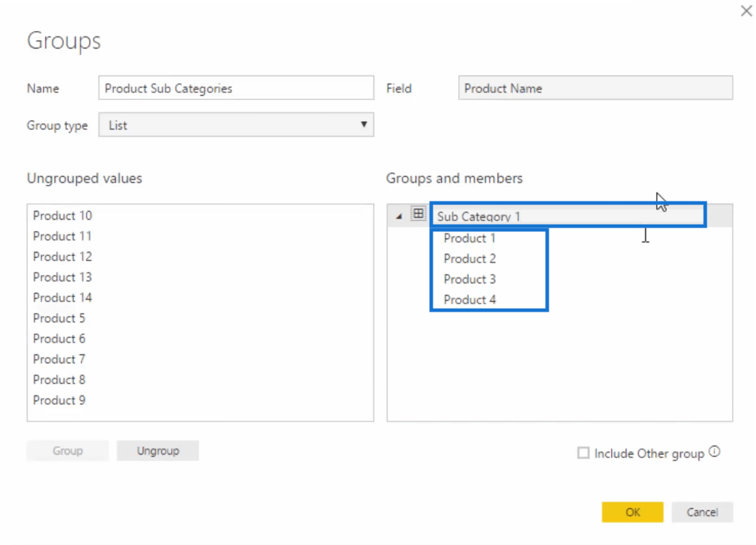
Task: Select Product 11 in Ungrouped values
Action: 62,236
